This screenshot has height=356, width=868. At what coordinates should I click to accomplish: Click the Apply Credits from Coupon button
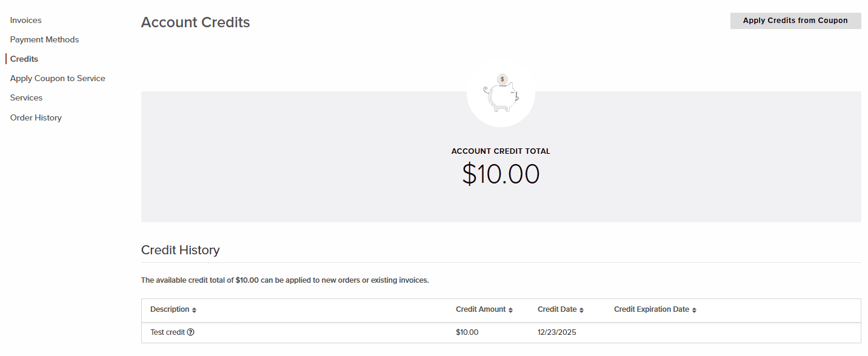[x=795, y=20]
